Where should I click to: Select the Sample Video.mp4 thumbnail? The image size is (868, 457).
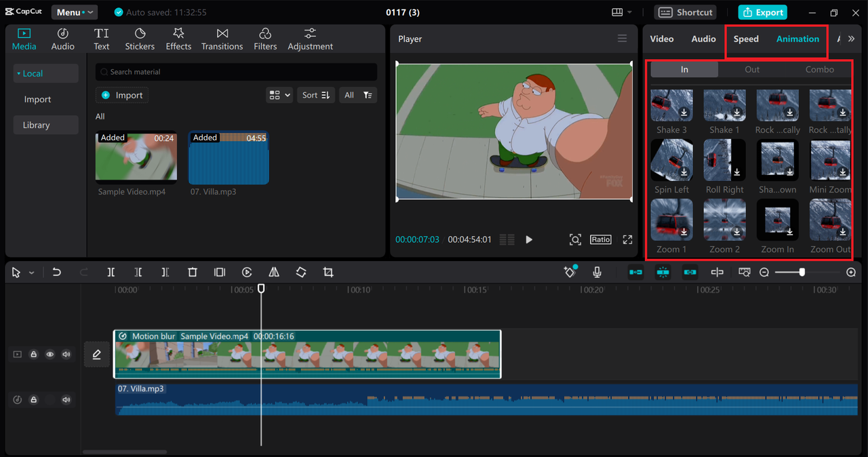(136, 157)
